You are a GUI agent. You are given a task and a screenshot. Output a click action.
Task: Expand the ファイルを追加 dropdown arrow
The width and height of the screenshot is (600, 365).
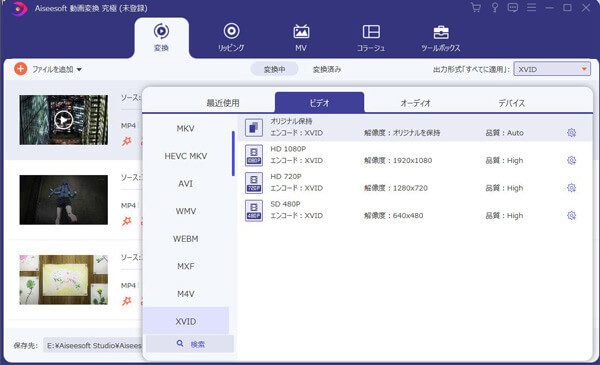click(79, 70)
